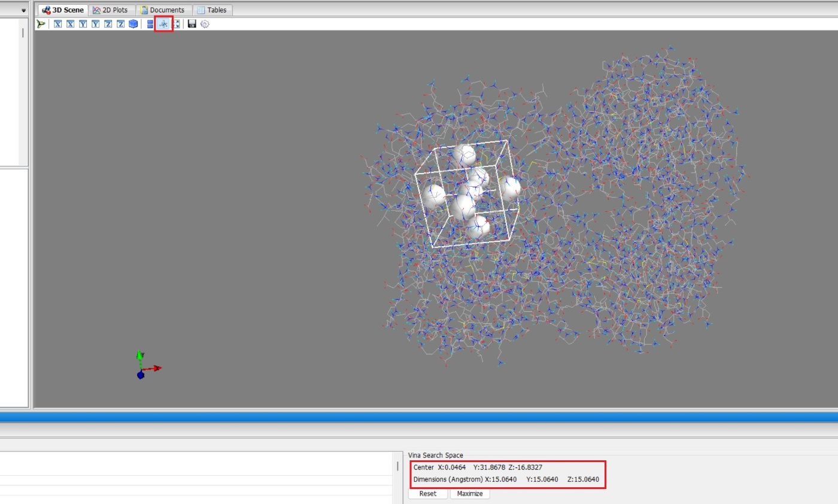Screen dimensions: 838x504
Task: Click the first Y-axis view icon
Action: 83,24
